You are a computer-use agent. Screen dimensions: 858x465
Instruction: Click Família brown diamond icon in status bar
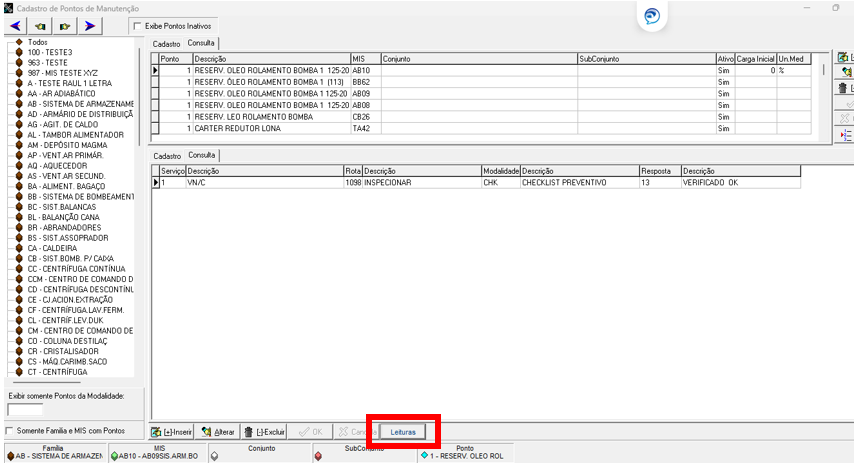(x=10, y=456)
